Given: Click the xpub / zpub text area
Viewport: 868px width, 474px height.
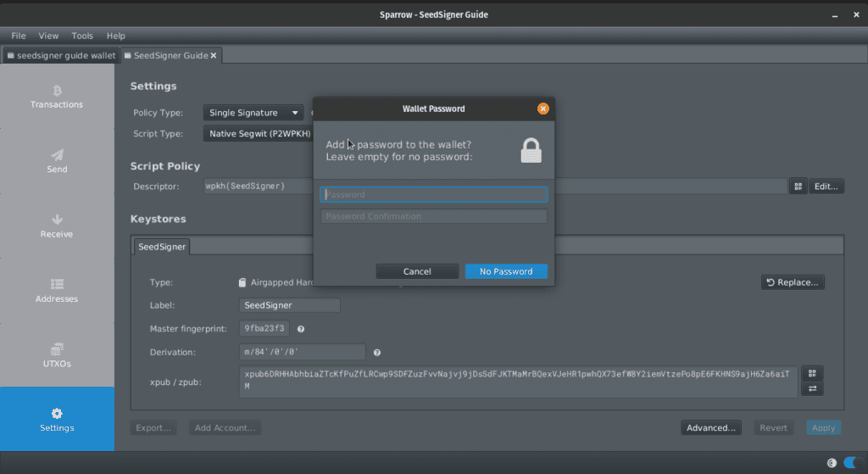Looking at the screenshot, I should tap(518, 382).
